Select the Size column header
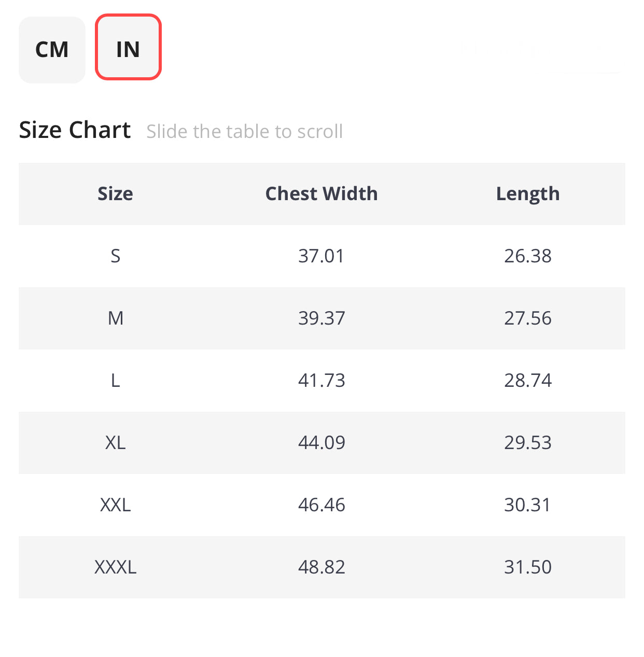644x657 pixels. 115,193
